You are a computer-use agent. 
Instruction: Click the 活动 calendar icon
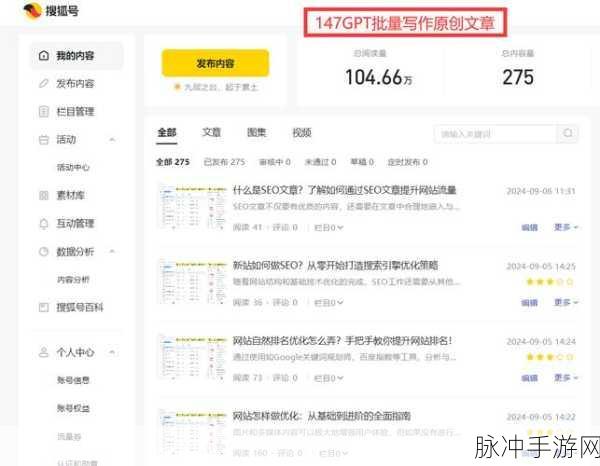point(44,140)
